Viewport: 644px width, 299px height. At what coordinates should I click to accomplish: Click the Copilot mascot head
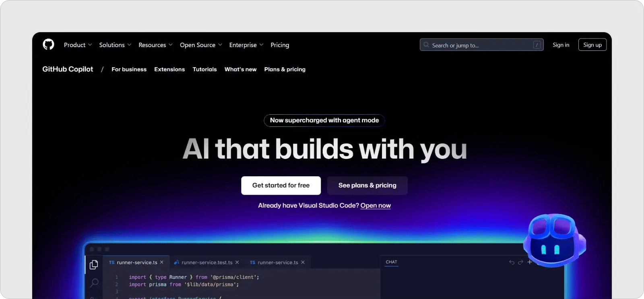pos(555,240)
